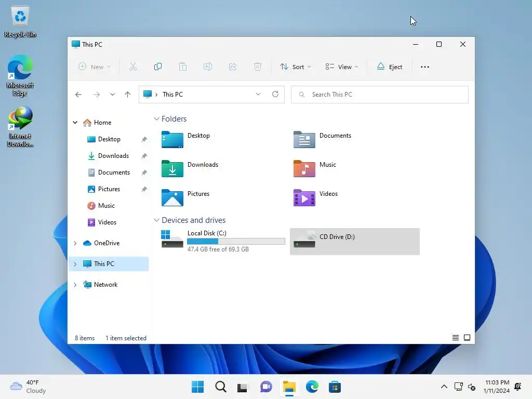Go back with the left arrow

coord(78,95)
